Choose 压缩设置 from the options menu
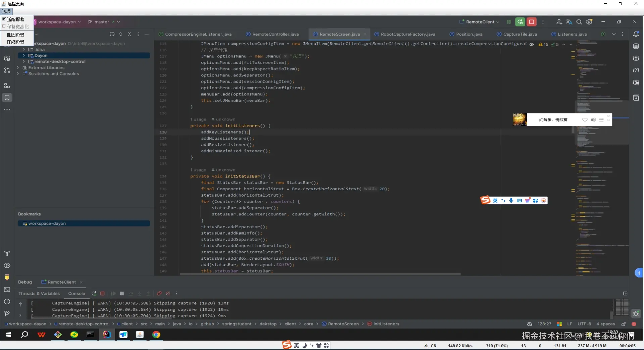The image size is (644, 350). tap(15, 42)
